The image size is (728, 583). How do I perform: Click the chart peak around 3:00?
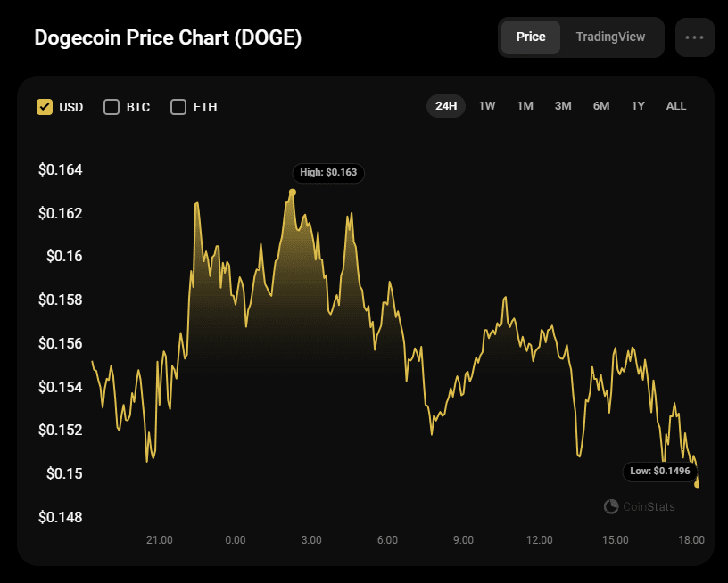pos(292,190)
